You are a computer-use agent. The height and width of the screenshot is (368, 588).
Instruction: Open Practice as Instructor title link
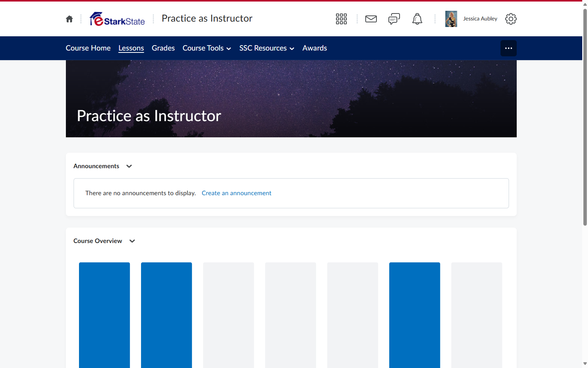tap(207, 19)
